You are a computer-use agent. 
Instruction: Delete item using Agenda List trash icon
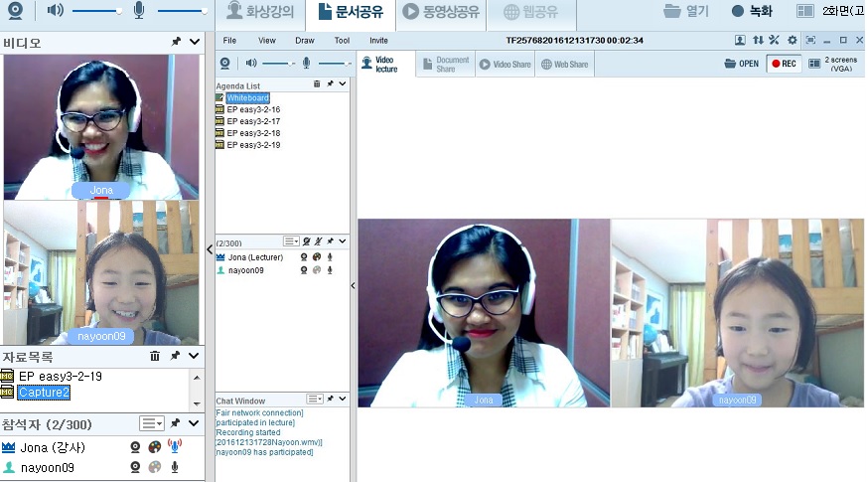pos(317,84)
